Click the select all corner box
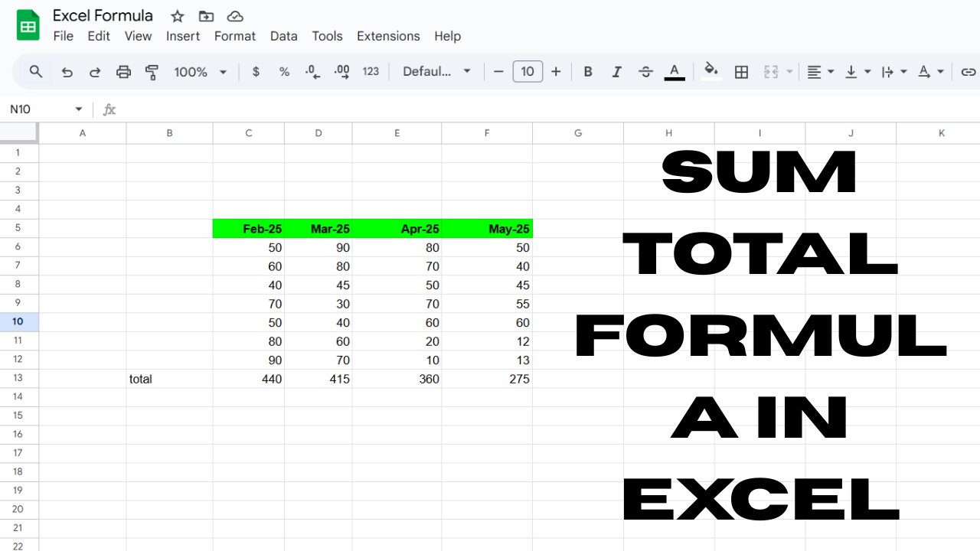This screenshot has height=551, width=980. (18, 133)
